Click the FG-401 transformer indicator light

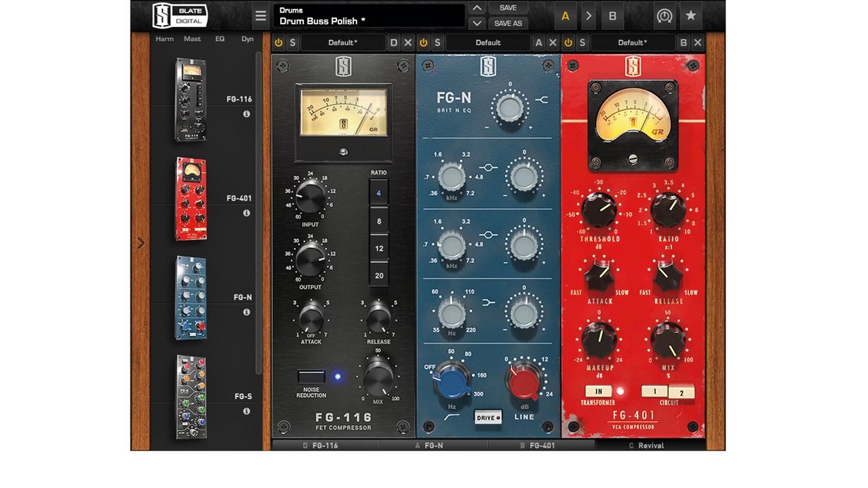(619, 391)
